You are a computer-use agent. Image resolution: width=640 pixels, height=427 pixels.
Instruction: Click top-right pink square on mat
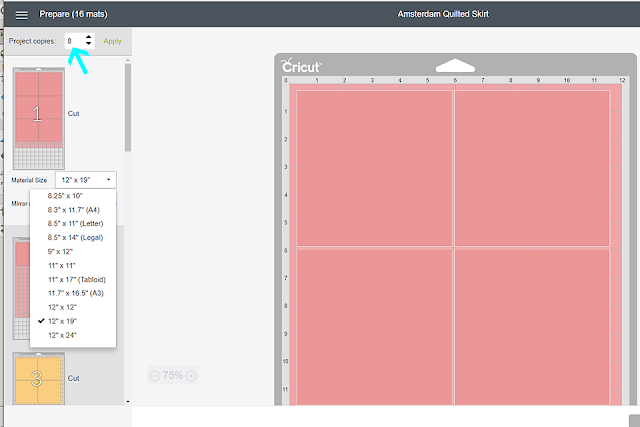tap(532, 169)
